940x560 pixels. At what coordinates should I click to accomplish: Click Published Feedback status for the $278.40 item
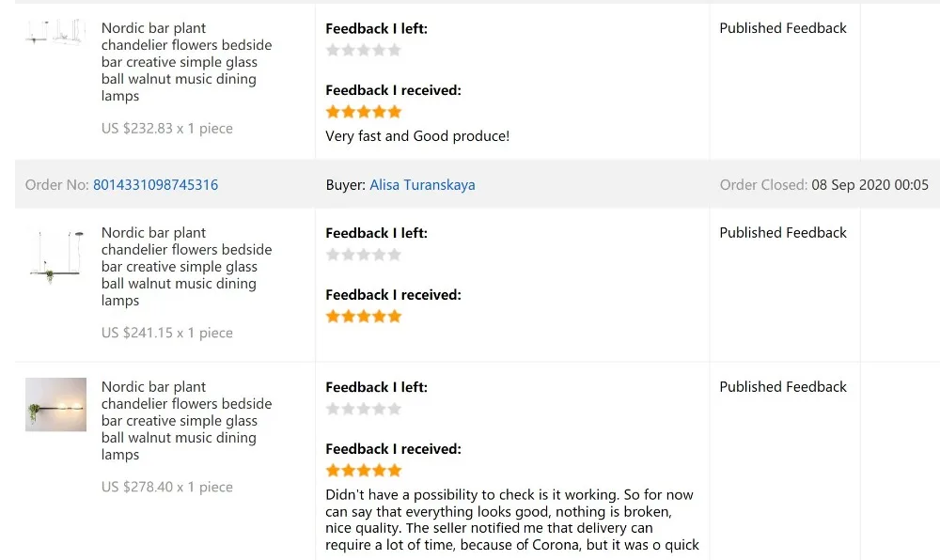tap(783, 387)
